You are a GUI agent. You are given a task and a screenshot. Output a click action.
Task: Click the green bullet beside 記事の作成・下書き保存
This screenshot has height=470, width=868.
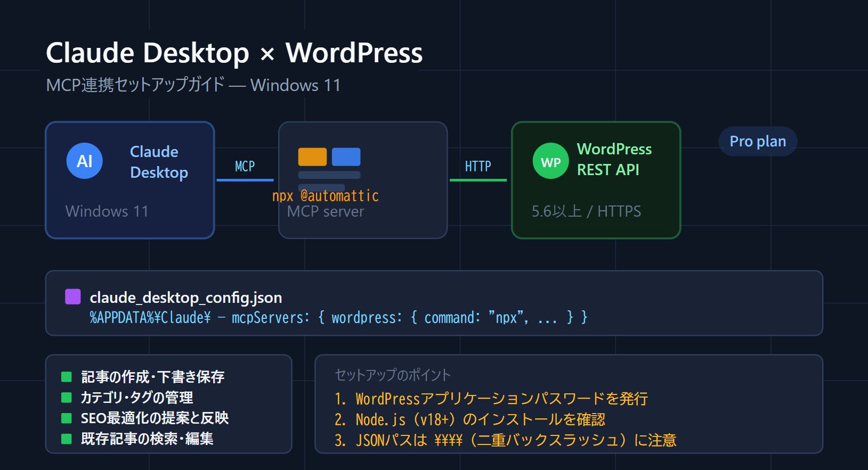tap(67, 377)
